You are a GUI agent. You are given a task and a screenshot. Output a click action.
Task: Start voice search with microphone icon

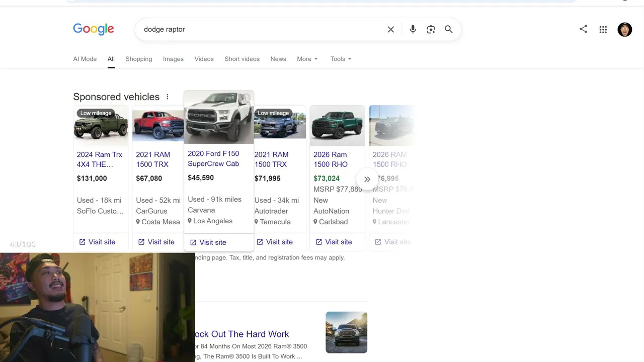[x=413, y=29]
